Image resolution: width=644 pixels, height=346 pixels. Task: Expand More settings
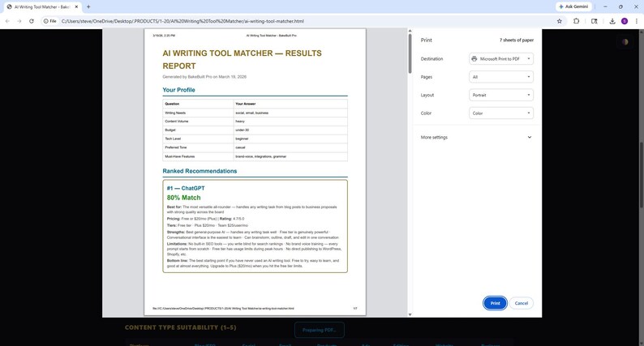[x=476, y=137]
